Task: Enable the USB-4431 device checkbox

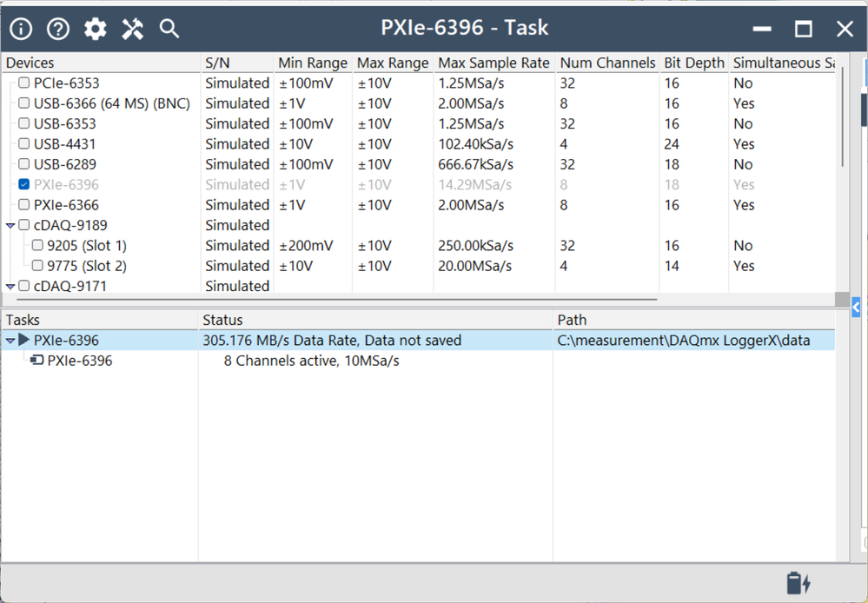Action: tap(23, 143)
